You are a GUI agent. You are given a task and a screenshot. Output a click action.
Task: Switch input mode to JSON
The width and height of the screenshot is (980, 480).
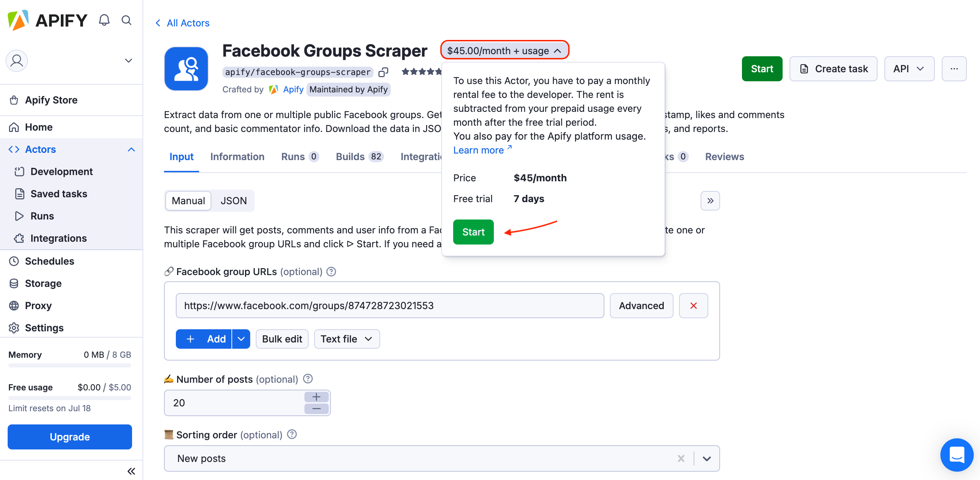[x=234, y=200]
